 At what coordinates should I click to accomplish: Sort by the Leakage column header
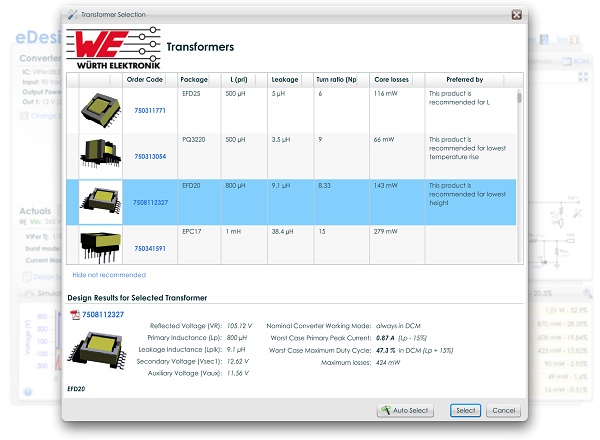pyautogui.click(x=286, y=79)
